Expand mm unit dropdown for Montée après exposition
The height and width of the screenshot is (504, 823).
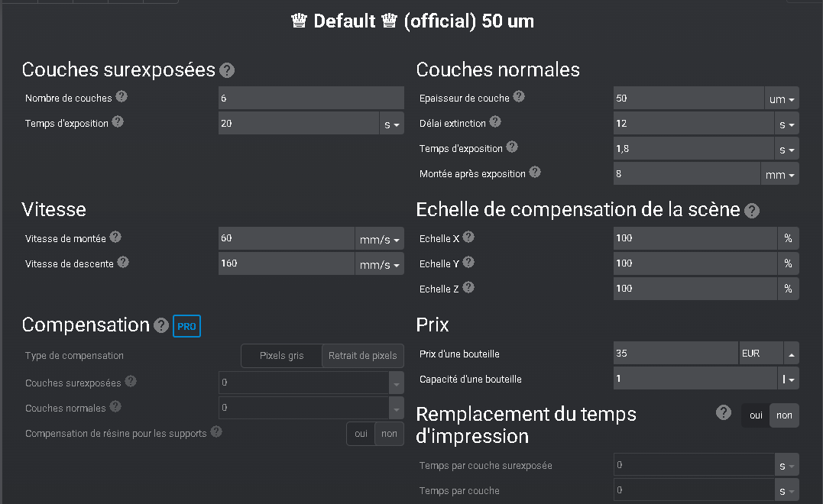[780, 173]
